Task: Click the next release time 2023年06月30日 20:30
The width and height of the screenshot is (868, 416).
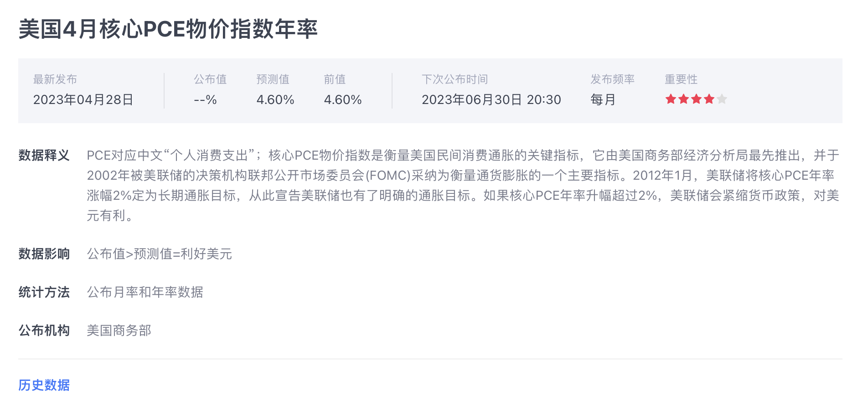Action: point(491,99)
